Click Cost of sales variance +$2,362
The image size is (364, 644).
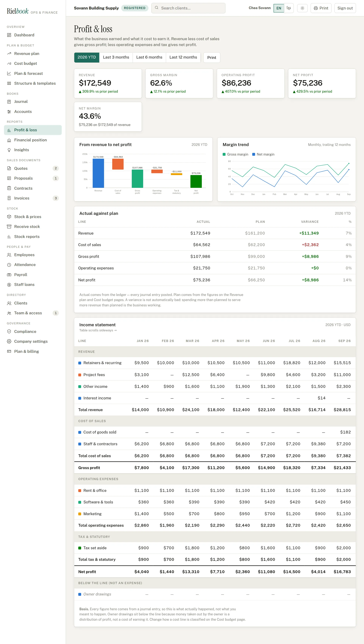pos(310,245)
